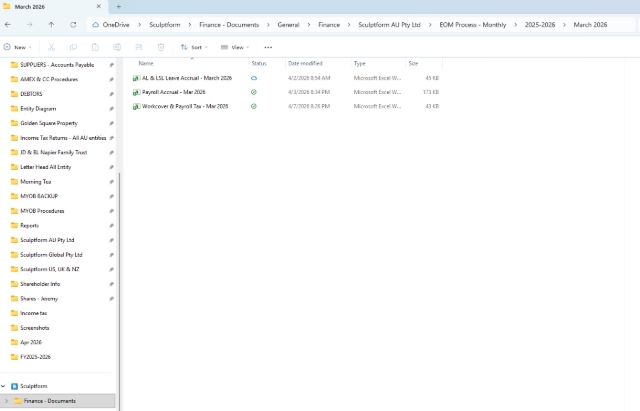Click Sculptform site icon in navigation pane
Screen dimensions: 640x411
15,386
